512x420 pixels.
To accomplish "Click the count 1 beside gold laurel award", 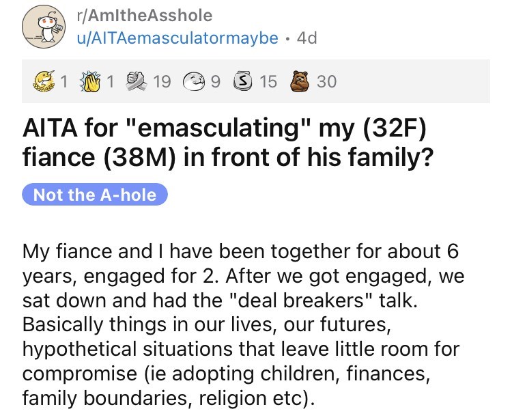I will coord(64,82).
